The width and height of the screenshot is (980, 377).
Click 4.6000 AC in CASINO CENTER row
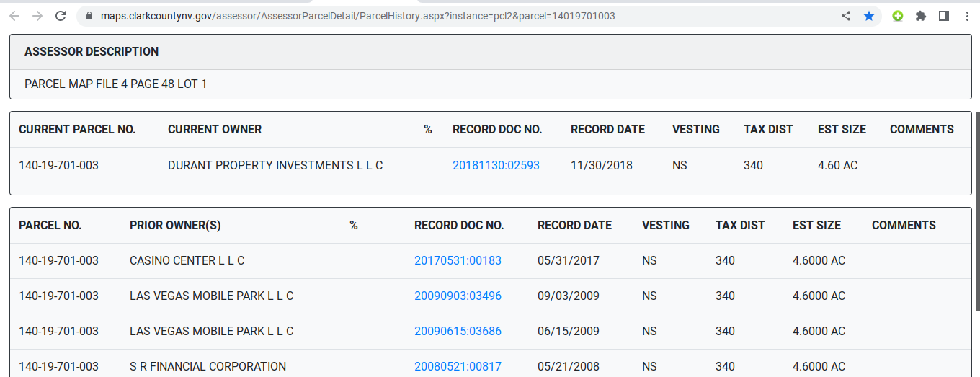(x=819, y=261)
